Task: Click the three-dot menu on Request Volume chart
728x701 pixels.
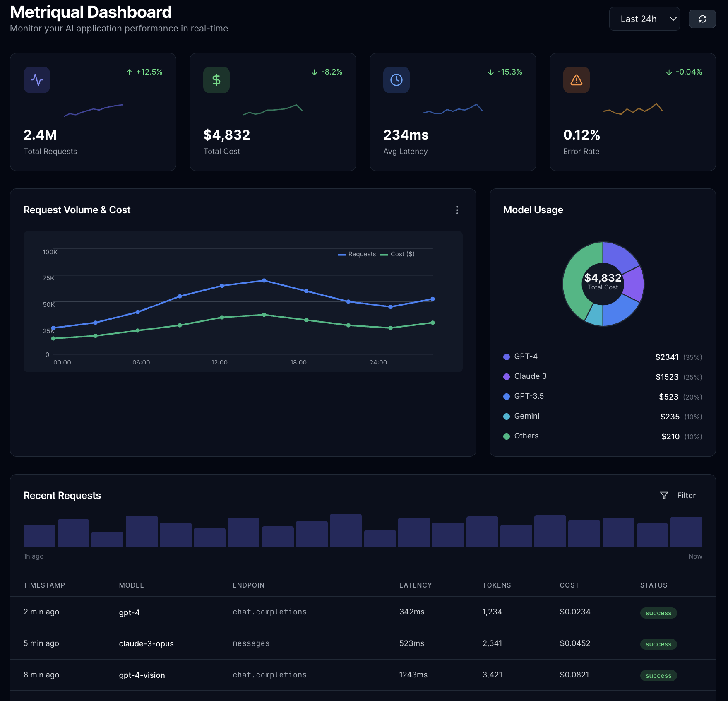Action: click(x=457, y=210)
